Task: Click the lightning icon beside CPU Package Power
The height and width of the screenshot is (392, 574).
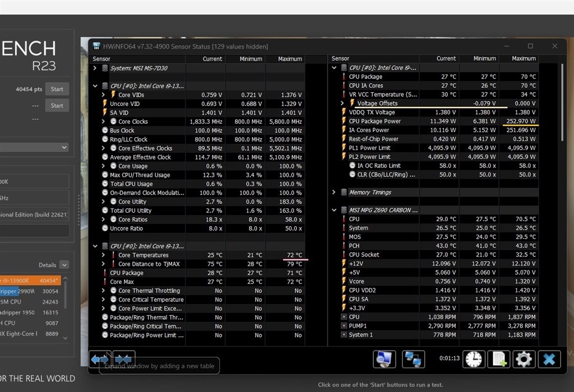Action: 344,121
